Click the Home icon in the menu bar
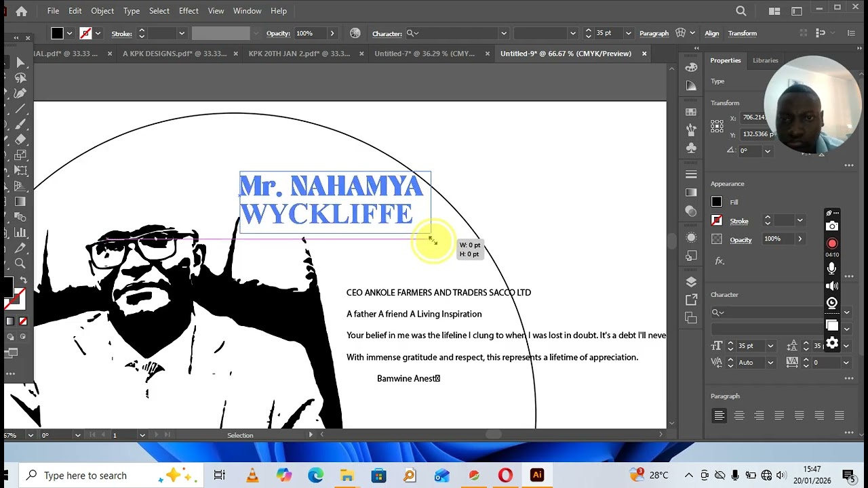868x488 pixels. (22, 11)
